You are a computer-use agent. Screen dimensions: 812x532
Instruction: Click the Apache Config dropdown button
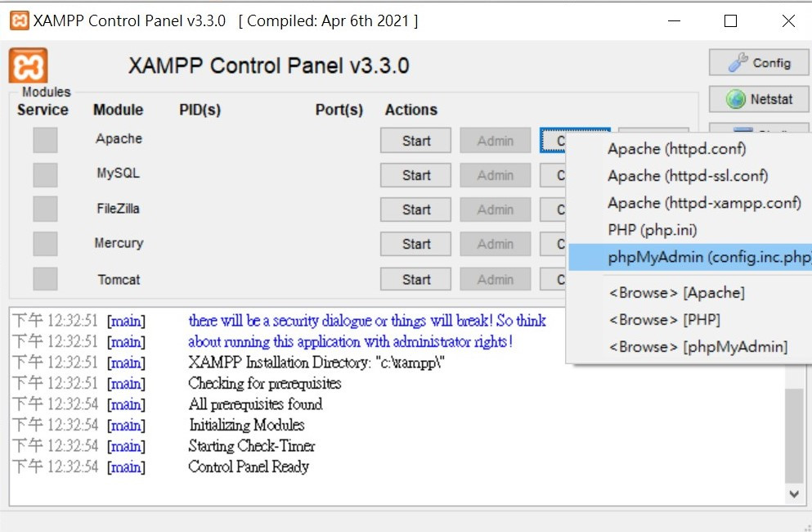(x=553, y=141)
